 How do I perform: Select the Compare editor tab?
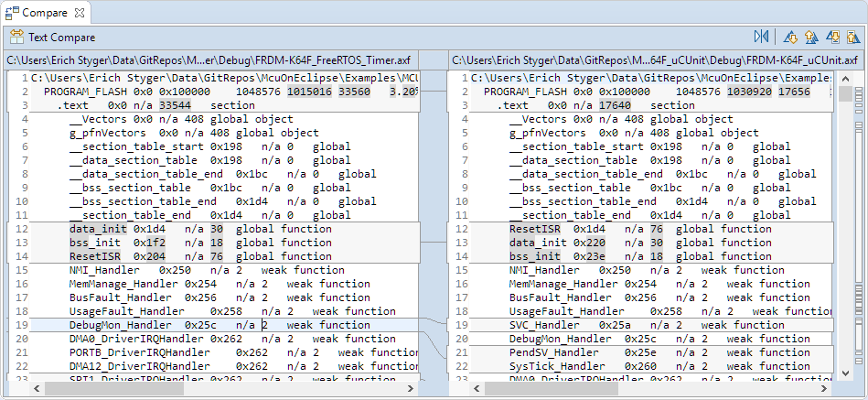click(x=42, y=12)
